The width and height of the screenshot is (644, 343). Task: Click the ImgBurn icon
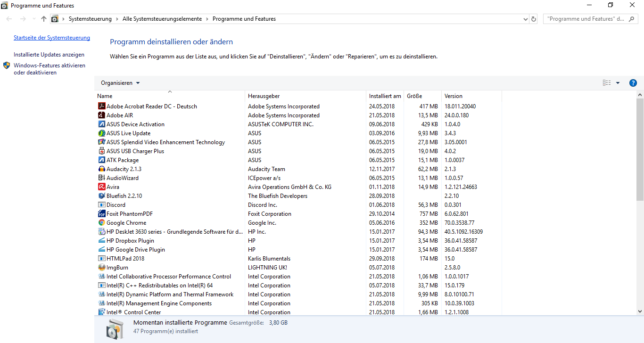101,267
